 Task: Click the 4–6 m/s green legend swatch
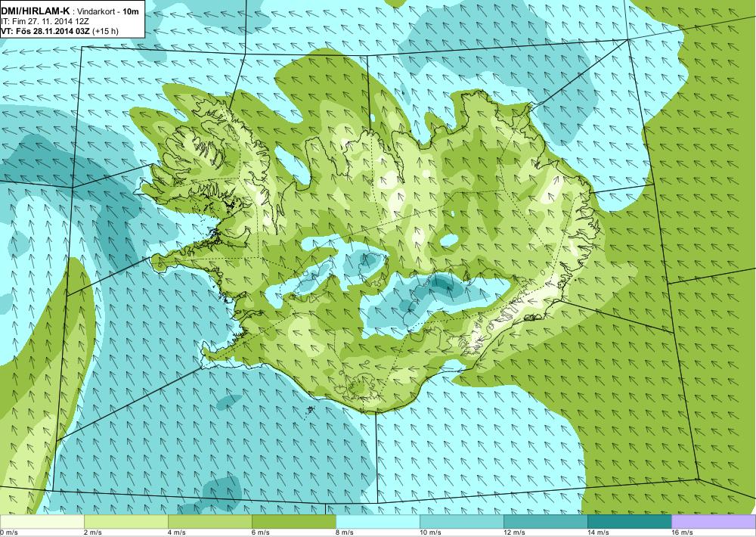click(209, 522)
